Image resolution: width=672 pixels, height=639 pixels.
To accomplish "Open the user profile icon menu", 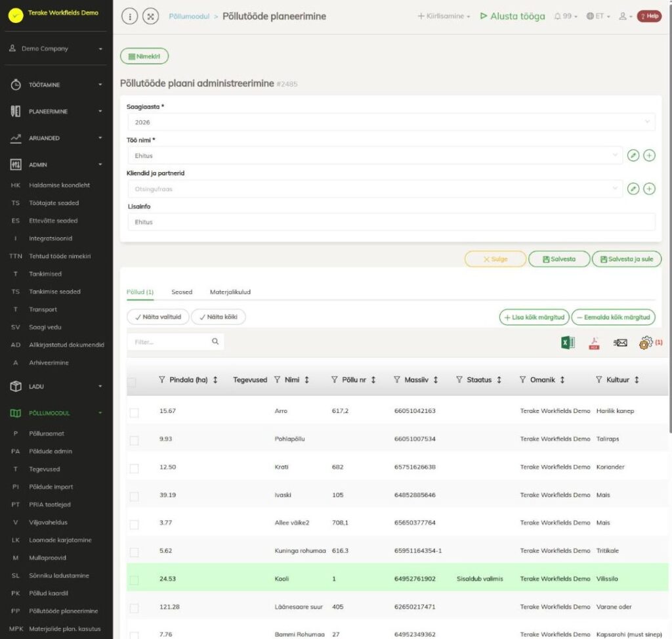I will pyautogui.click(x=625, y=16).
